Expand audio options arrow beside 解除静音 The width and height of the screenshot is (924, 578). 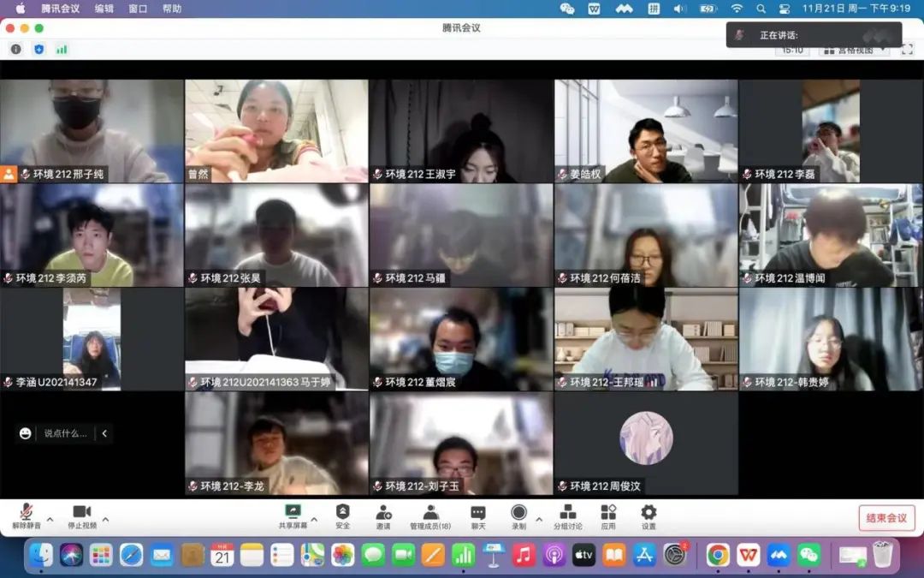pos(50,519)
